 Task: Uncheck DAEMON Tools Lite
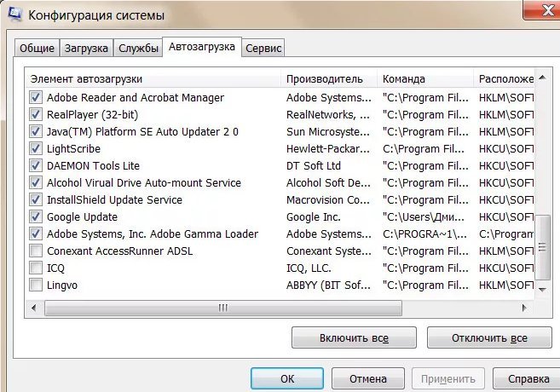[35, 165]
